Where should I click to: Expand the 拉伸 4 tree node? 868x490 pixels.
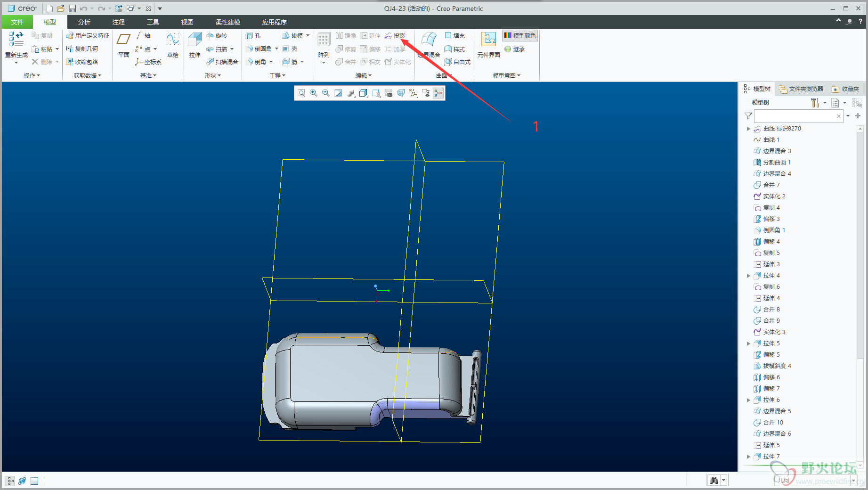point(748,276)
